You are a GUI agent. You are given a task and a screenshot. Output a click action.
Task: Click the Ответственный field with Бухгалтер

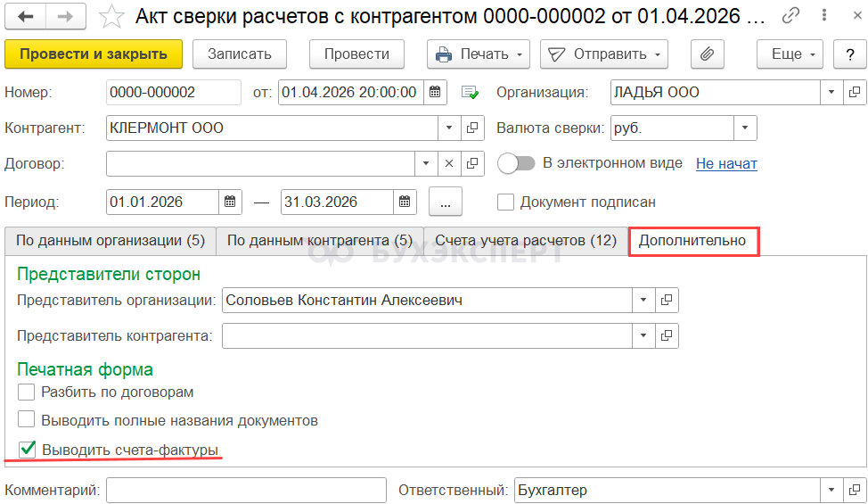[667, 490]
